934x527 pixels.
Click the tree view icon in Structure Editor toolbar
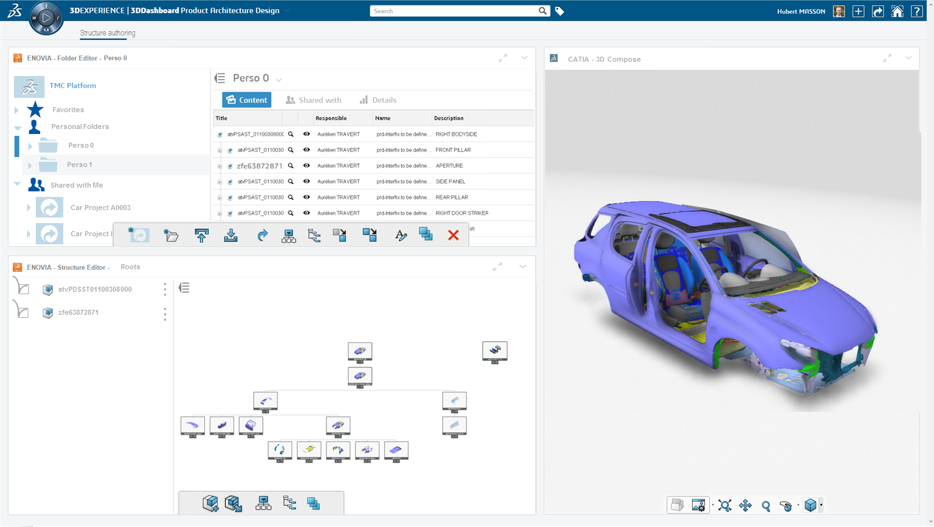click(x=289, y=503)
